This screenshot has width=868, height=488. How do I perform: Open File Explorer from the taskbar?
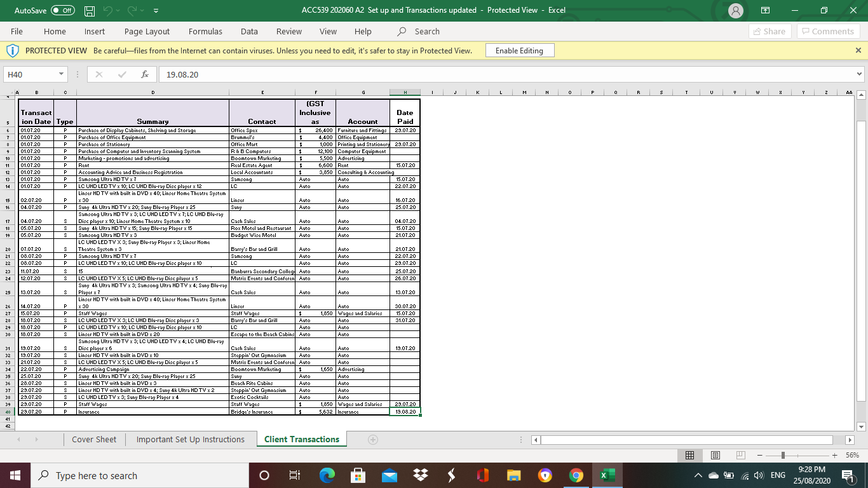pyautogui.click(x=513, y=475)
